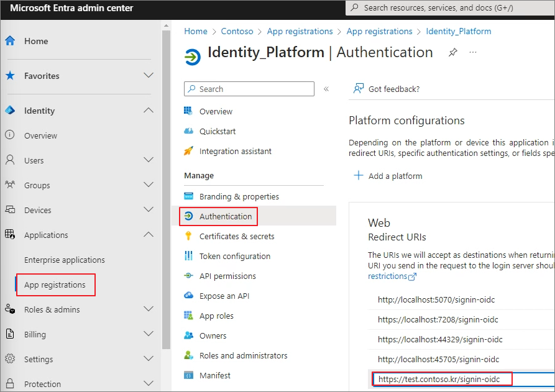This screenshot has width=555, height=392.
Task: Click the Got feedback person icon
Action: tap(358, 88)
